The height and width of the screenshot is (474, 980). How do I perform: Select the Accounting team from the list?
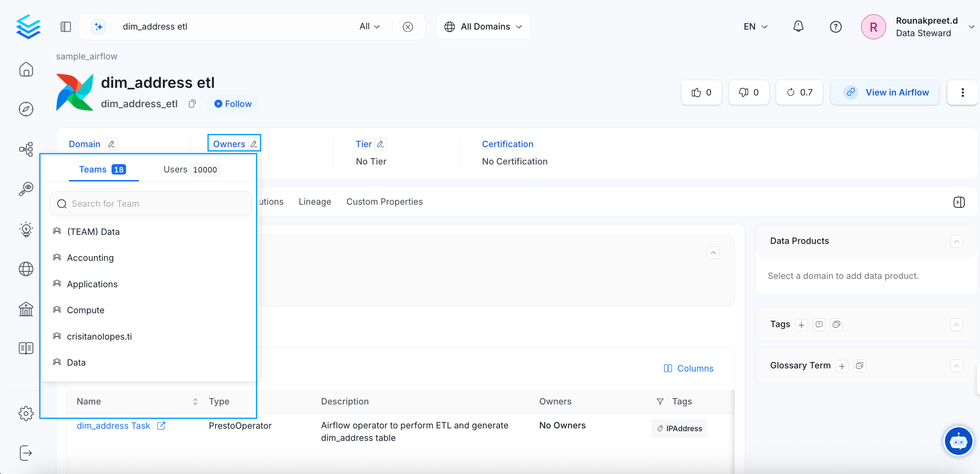pos(90,258)
